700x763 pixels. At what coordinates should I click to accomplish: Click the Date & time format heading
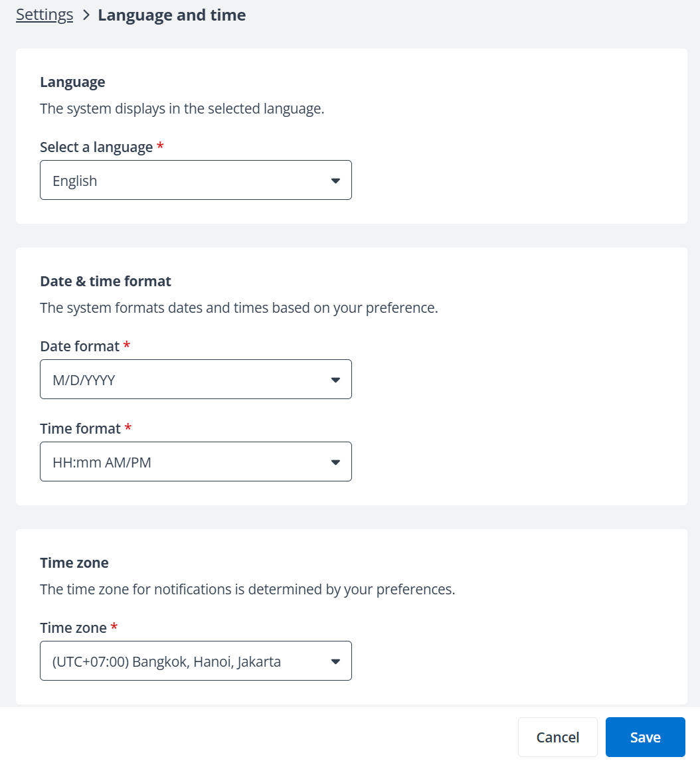click(x=105, y=281)
